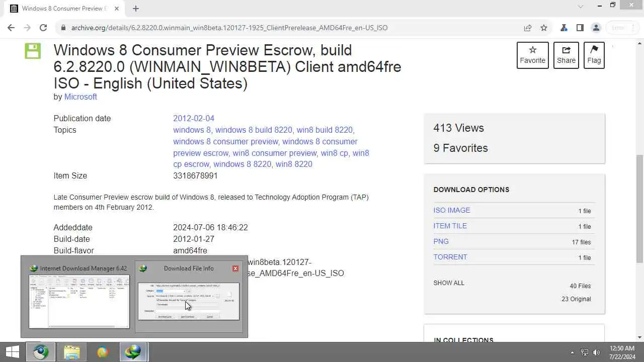This screenshot has width=644, height=362.
Task: Close the Windows 8 Consumer Preview tab
Action: click(x=116, y=9)
